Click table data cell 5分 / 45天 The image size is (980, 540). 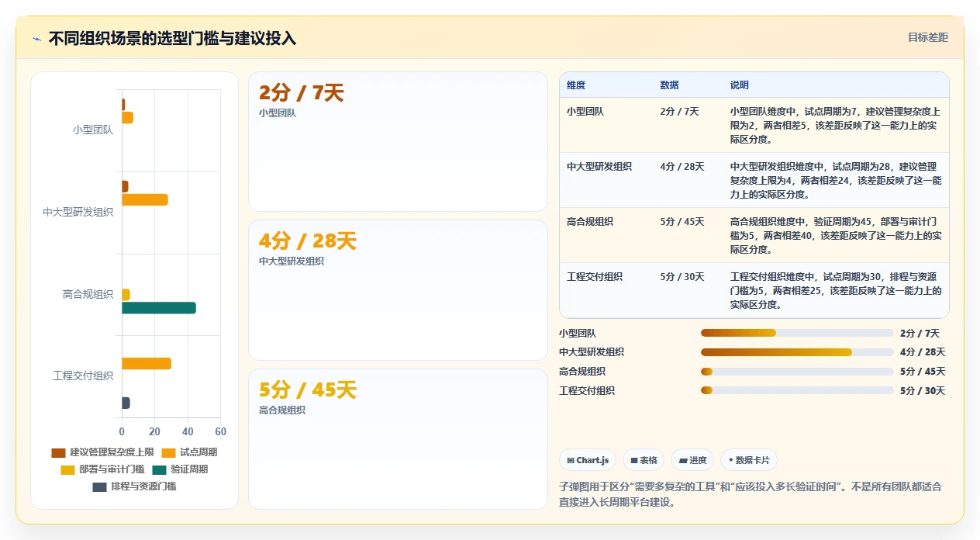click(682, 222)
